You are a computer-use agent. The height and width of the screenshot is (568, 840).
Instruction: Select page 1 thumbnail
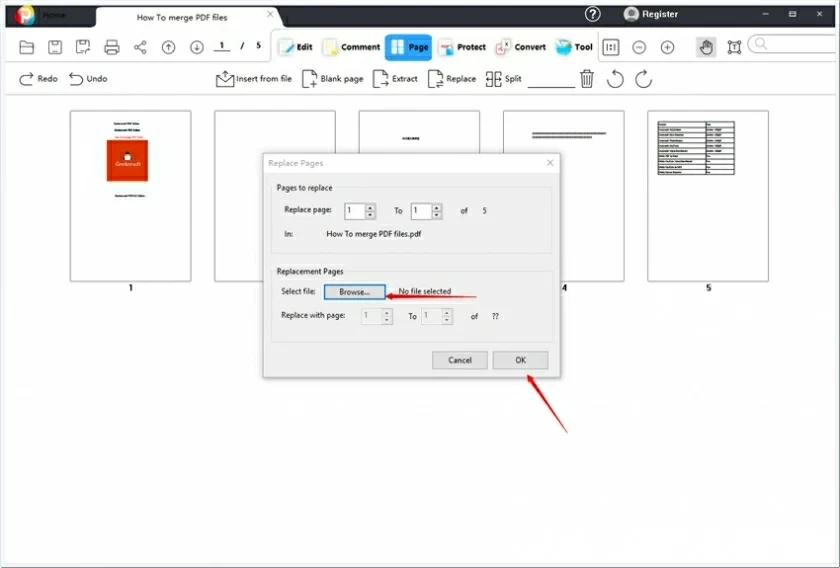point(130,196)
